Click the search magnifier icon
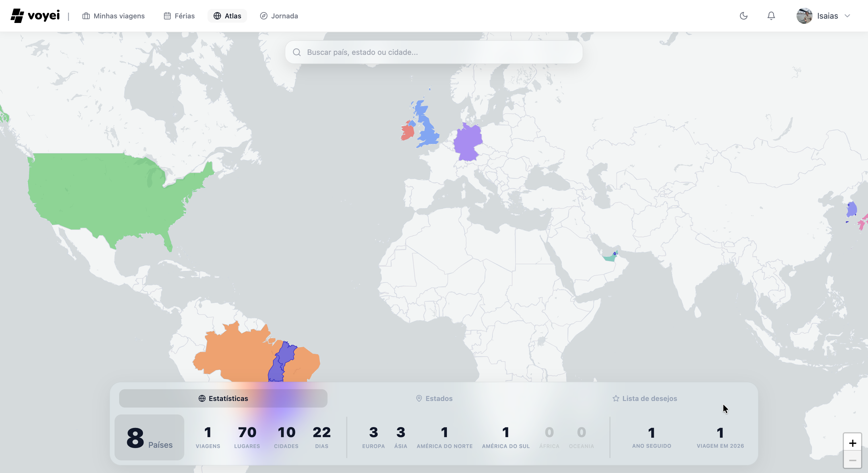868x473 pixels. click(x=297, y=52)
